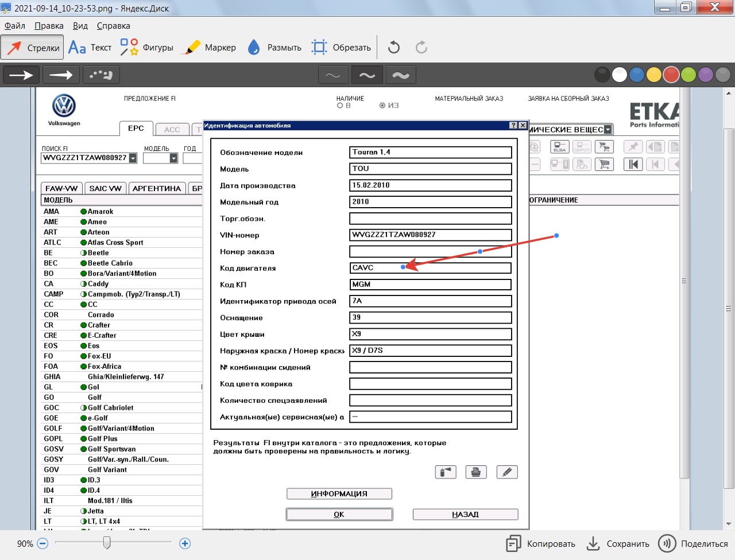Screen dimensions: 735x560
Task: Click the dialog question mark help button
Action: (513, 125)
